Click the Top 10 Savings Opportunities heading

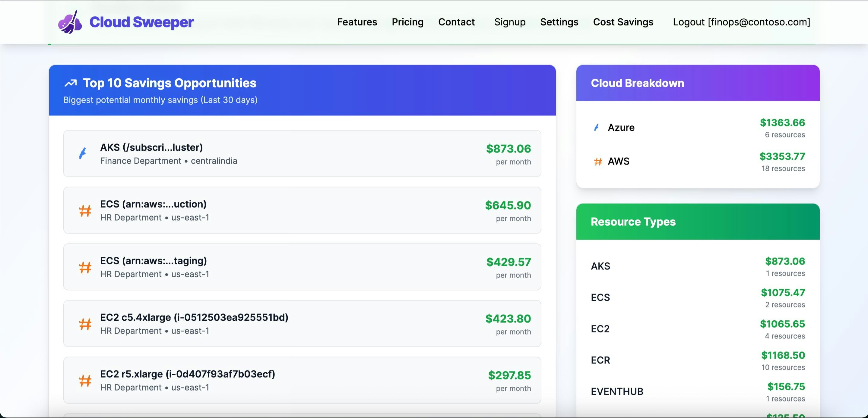[x=169, y=83]
